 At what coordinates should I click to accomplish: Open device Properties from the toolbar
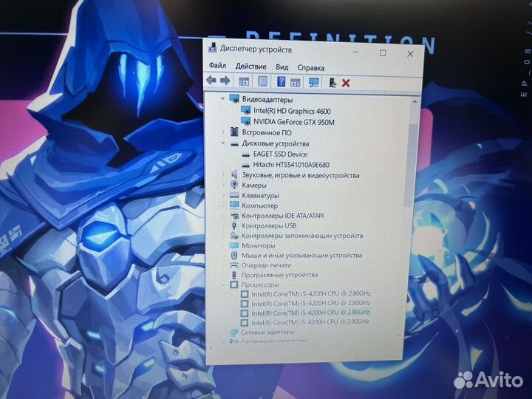[262, 81]
